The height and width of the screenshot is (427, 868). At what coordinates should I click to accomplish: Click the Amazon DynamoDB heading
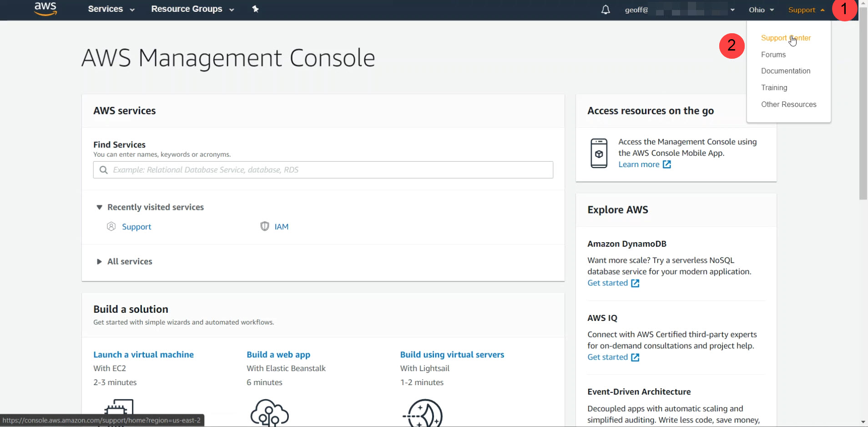(x=626, y=244)
